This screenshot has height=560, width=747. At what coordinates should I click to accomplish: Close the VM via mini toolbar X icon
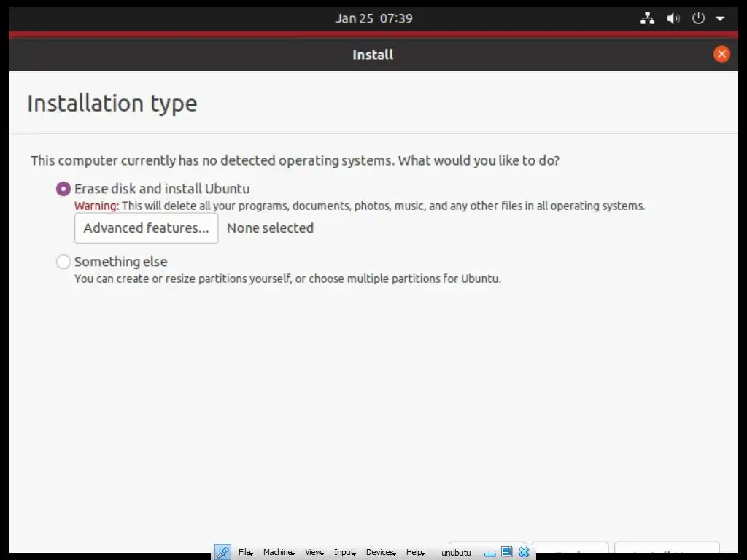524,552
